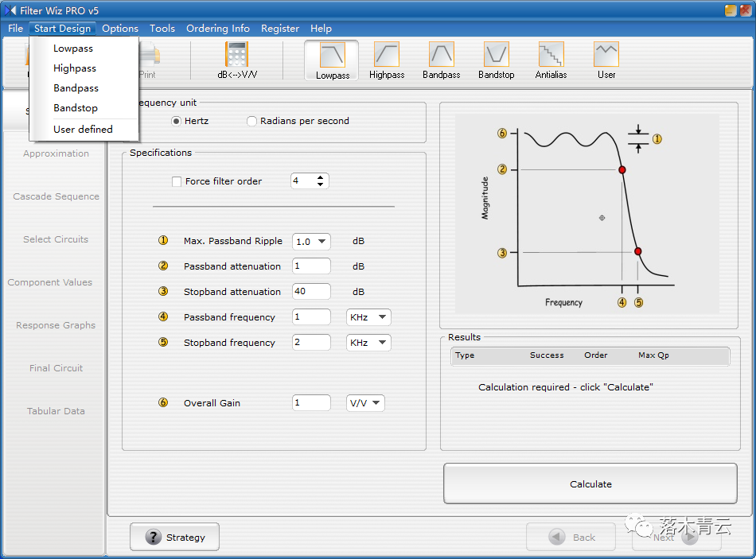This screenshot has width=756, height=559.
Task: Choose Highpass from Start Design menu
Action: click(75, 68)
